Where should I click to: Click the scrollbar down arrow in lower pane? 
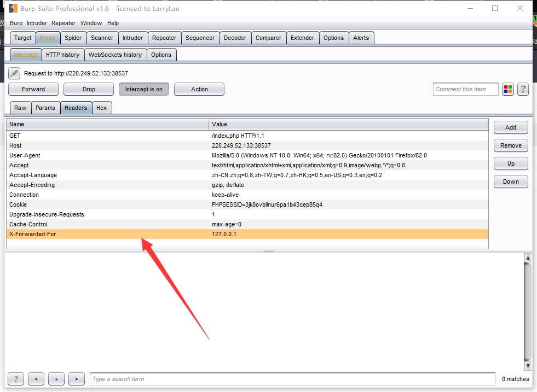coord(528,366)
